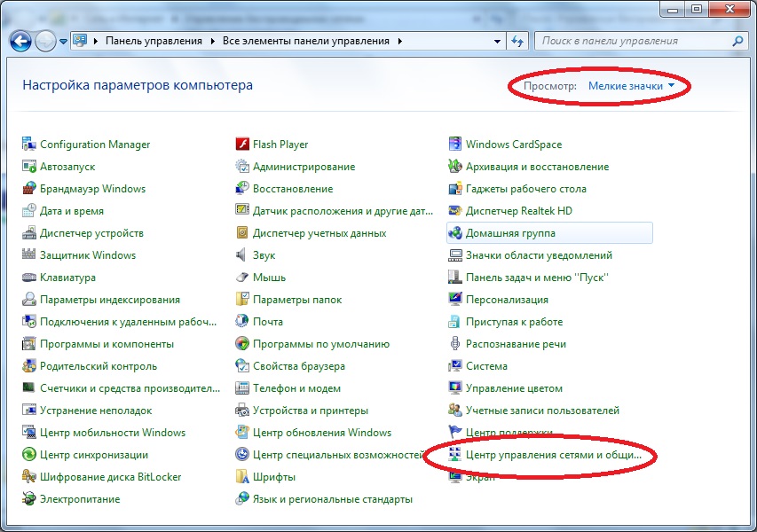The width and height of the screenshot is (757, 532).
Task: Open the Учетные записи пользователей icon
Action: 454,410
